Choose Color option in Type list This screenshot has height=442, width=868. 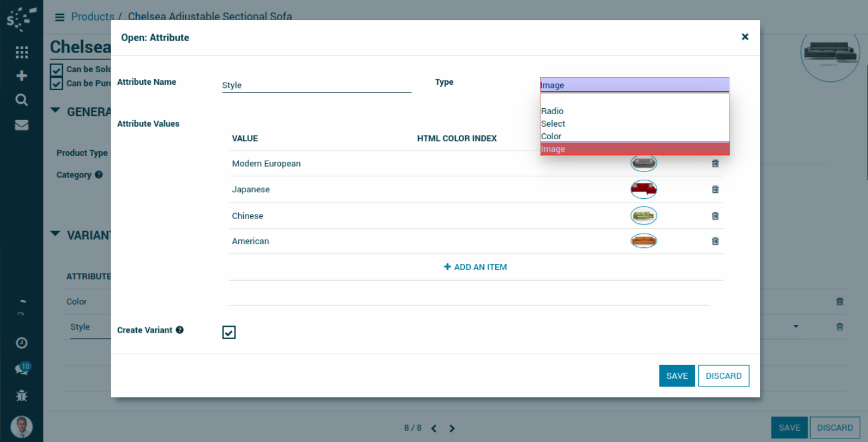point(551,136)
